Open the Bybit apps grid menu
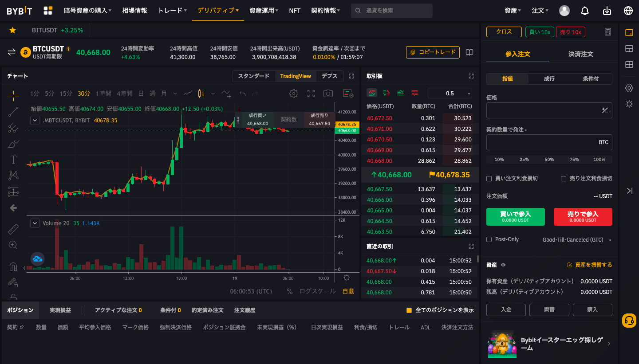 tap(48, 11)
